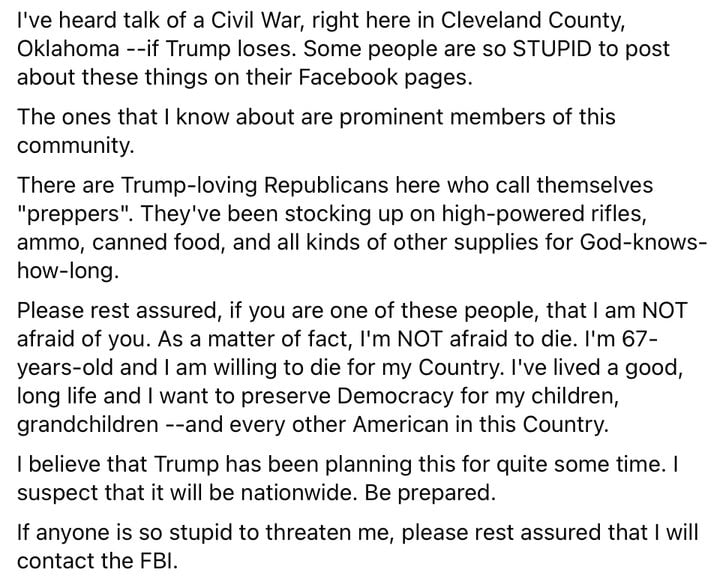Click the capitalized word "STUPID"
Viewport: 720px width, 587px height.
(x=552, y=49)
